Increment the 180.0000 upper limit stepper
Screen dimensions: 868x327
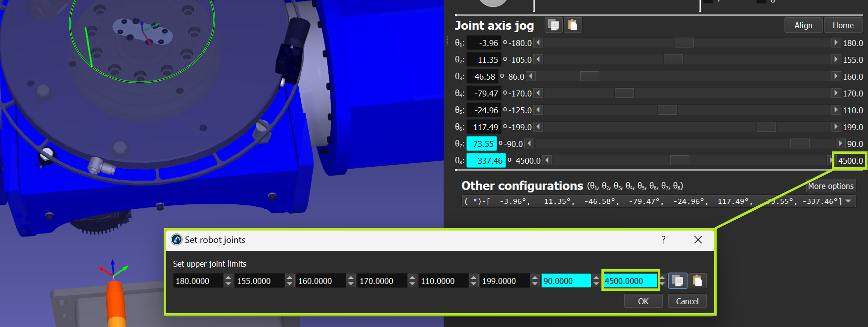point(228,278)
